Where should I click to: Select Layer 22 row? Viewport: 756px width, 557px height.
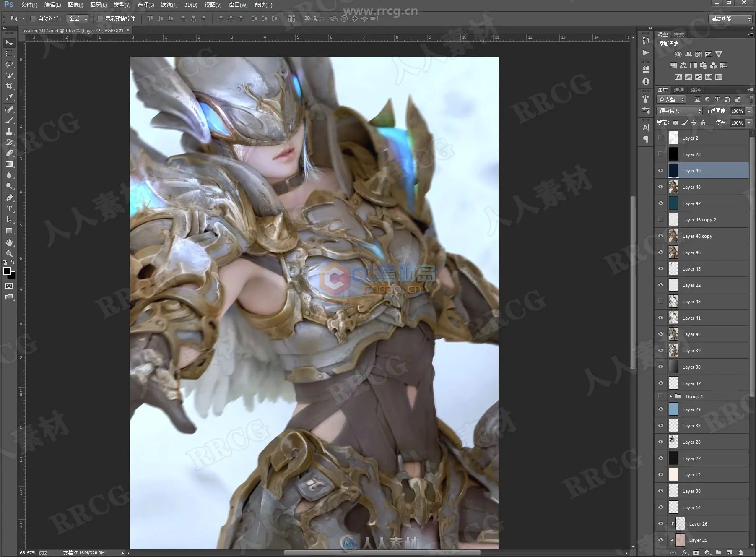coord(702,285)
